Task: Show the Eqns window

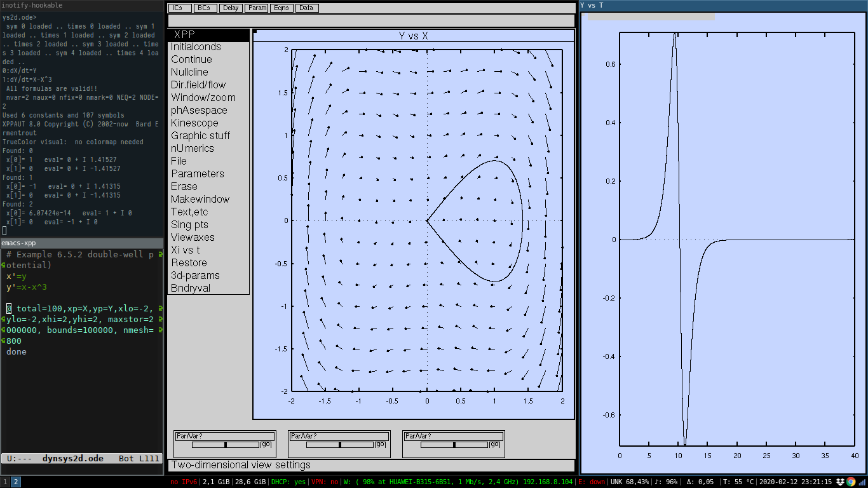Action: click(281, 8)
